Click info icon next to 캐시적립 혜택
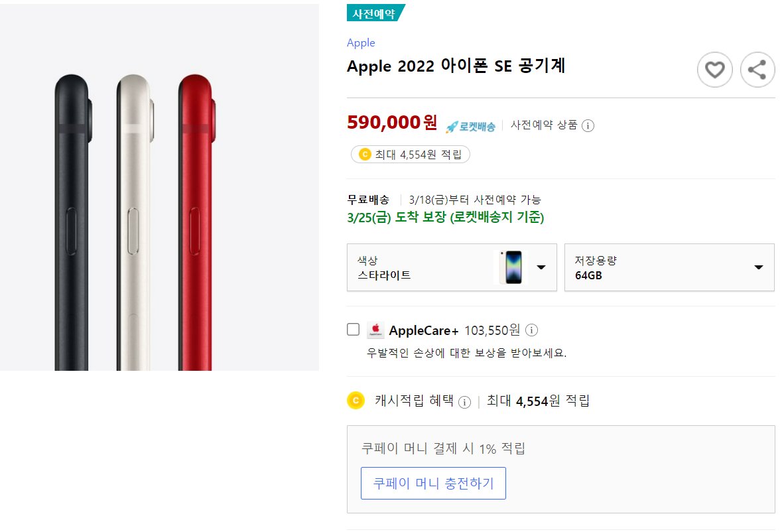Viewport: 782px width, 532px height. click(x=464, y=402)
